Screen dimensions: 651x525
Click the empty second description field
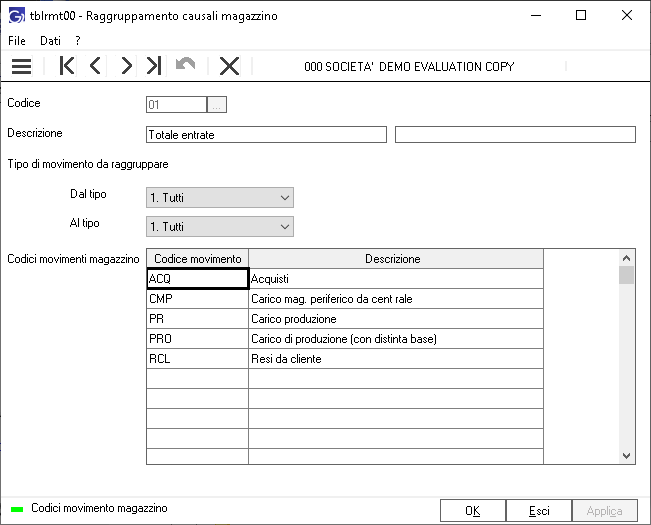(x=515, y=134)
